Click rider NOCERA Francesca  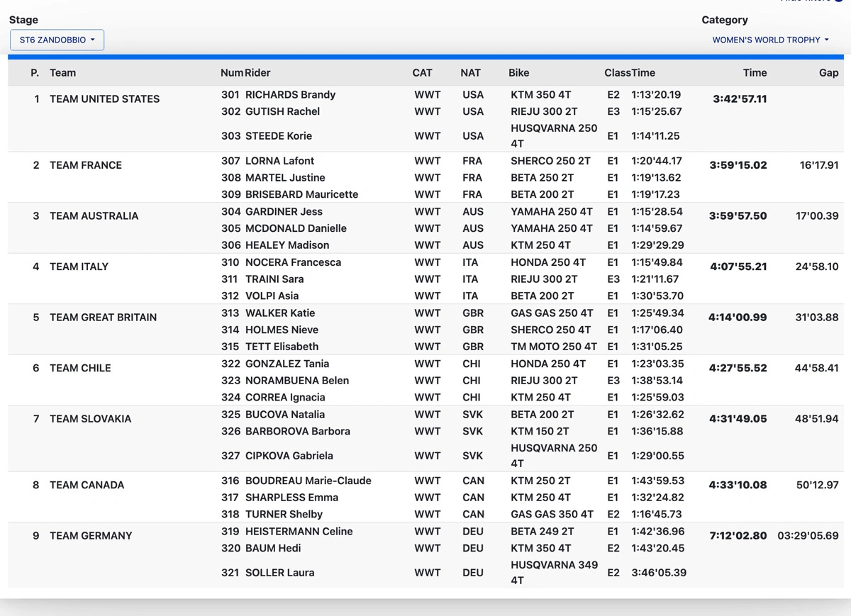(293, 262)
